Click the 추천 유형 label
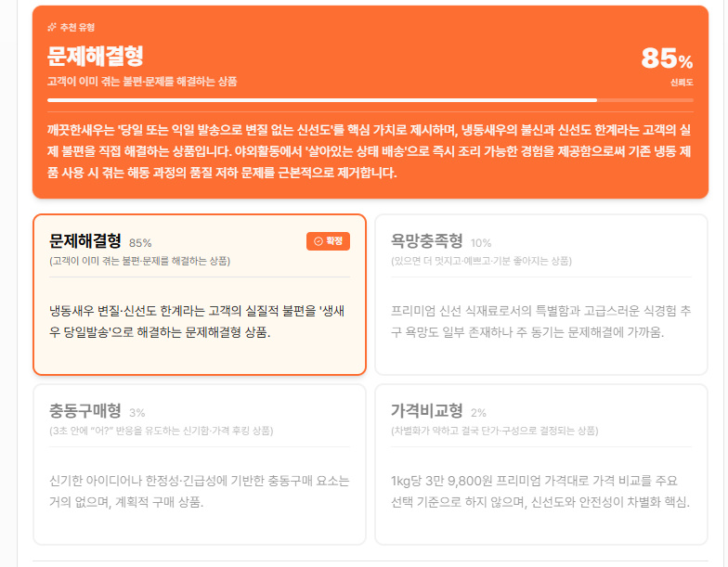The height and width of the screenshot is (567, 728). pos(77,28)
